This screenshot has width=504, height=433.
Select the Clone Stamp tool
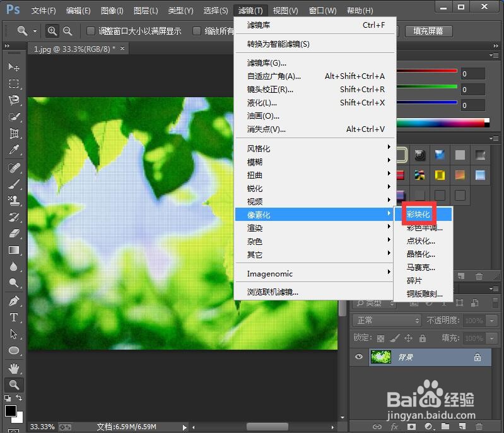(13, 201)
